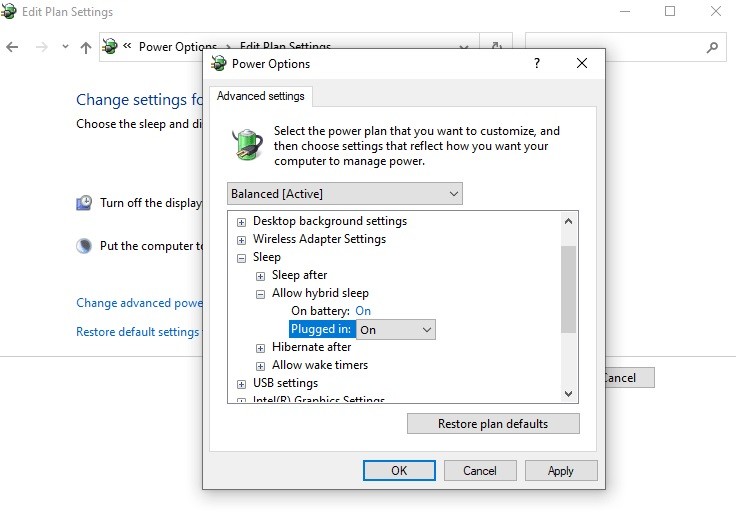Close the Power Options dialog

point(582,63)
